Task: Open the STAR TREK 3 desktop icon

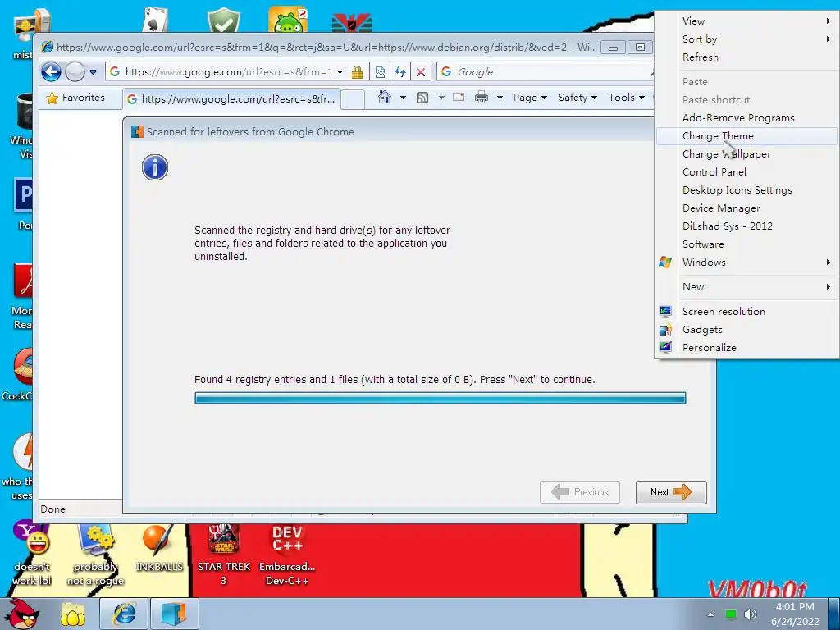Action: pos(224,555)
